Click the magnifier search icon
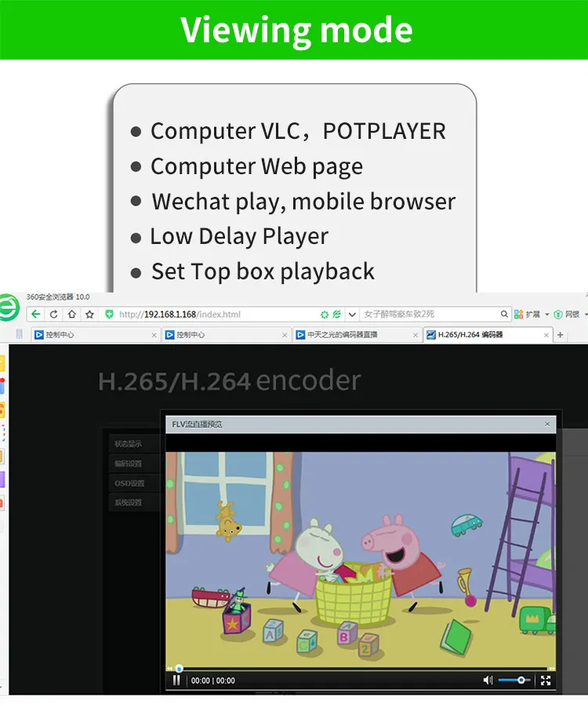Viewport: 588px width, 706px height. click(504, 314)
